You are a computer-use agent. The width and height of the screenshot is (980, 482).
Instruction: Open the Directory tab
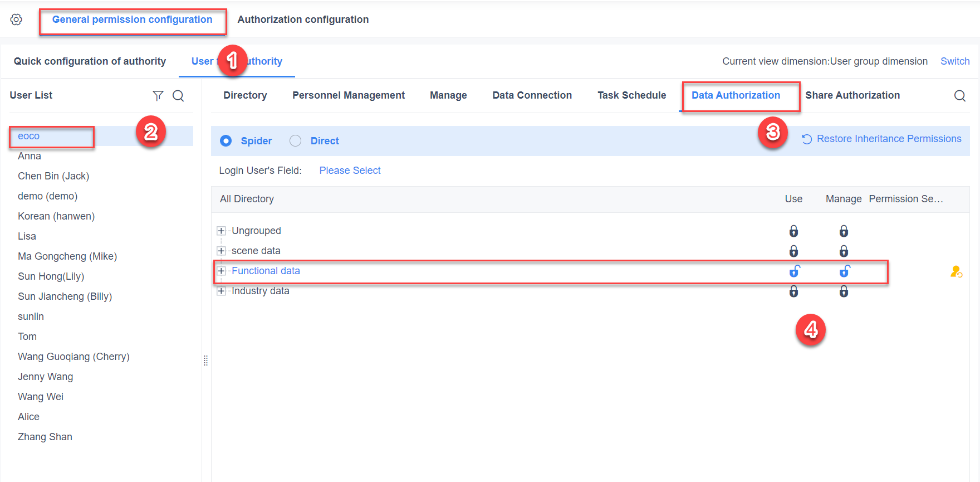point(245,95)
